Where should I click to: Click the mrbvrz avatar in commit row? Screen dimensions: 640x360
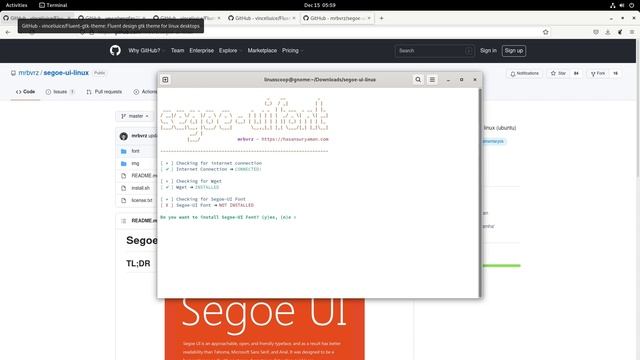click(x=124, y=136)
